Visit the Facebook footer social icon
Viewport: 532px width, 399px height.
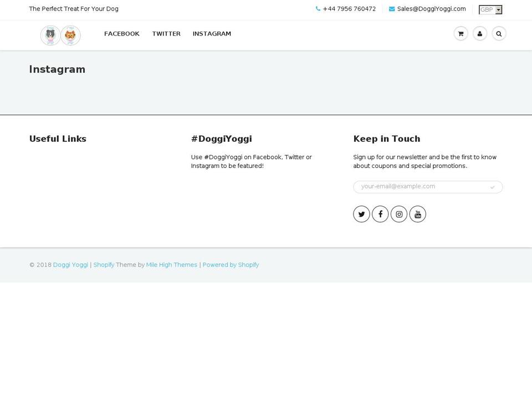[x=380, y=214]
